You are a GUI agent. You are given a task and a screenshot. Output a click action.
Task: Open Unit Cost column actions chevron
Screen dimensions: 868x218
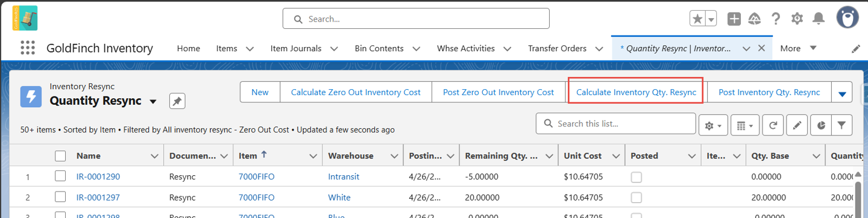pyautogui.click(x=616, y=156)
